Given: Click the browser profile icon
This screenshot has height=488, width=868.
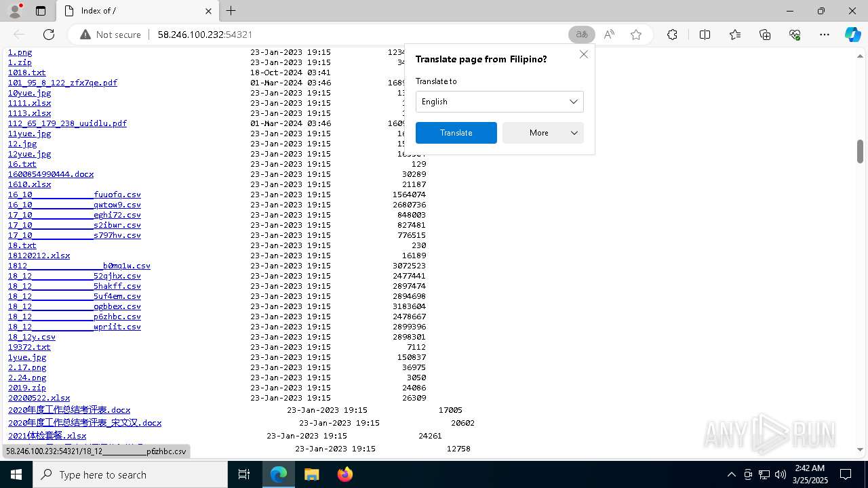Looking at the screenshot, I should 14,11.
